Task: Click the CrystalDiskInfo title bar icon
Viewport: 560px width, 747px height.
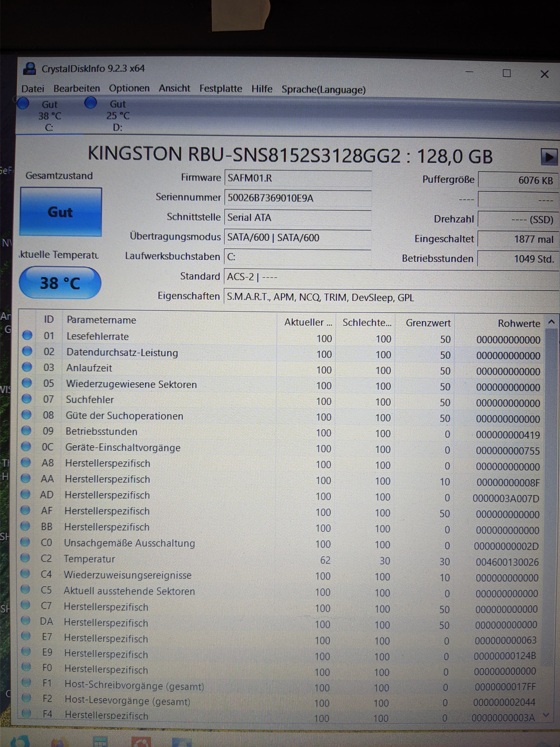Action: coord(30,69)
